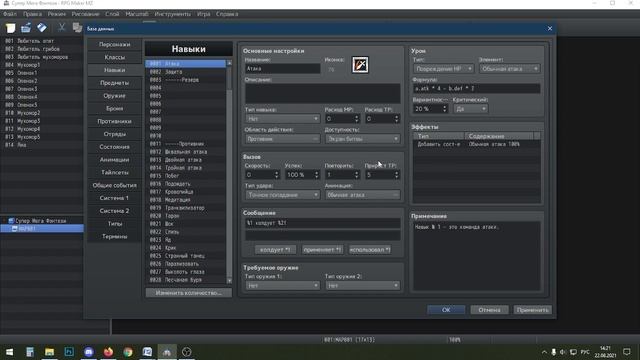Click the RPG Maker MZ taskbar icon

point(167,352)
